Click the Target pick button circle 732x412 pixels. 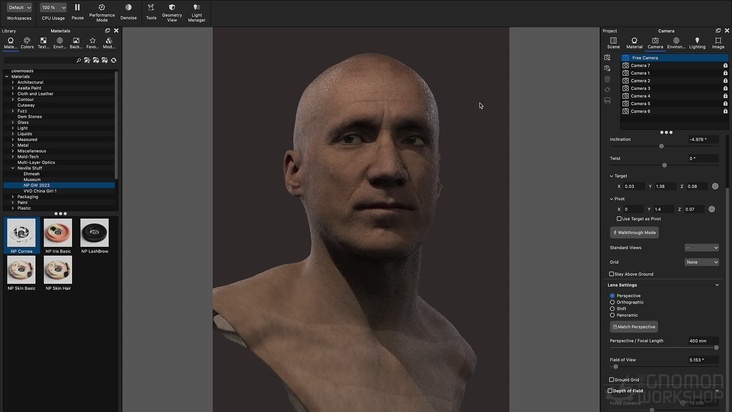coord(715,186)
